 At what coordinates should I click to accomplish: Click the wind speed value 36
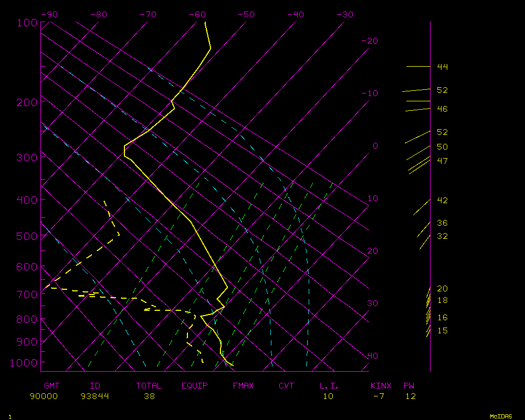point(442,223)
